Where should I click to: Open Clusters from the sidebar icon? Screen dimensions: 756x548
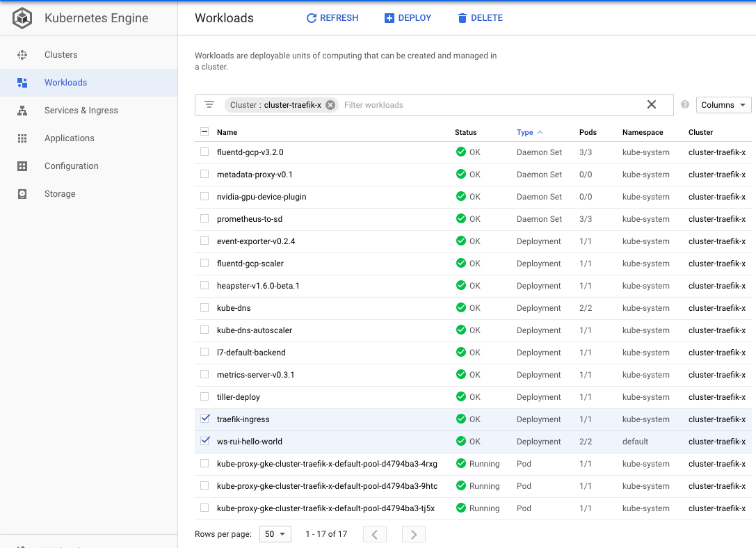(x=22, y=55)
